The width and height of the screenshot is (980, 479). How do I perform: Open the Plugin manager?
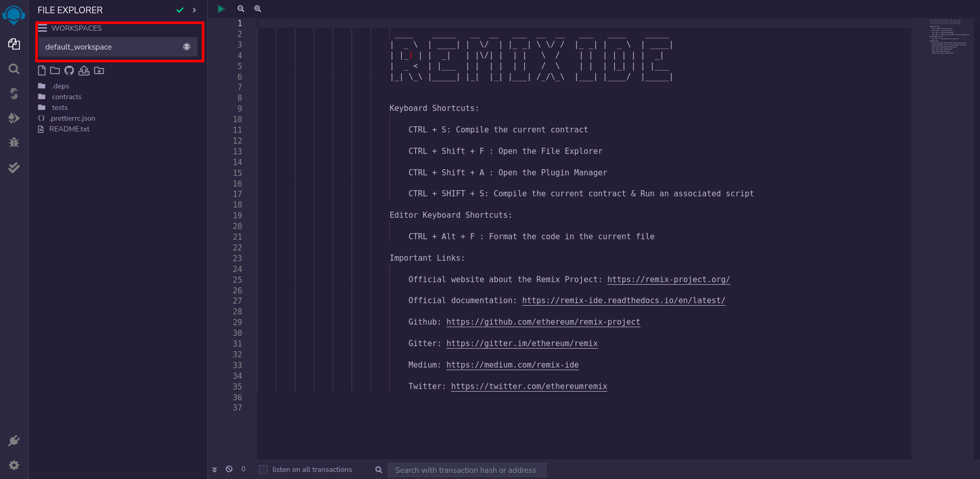tap(14, 441)
